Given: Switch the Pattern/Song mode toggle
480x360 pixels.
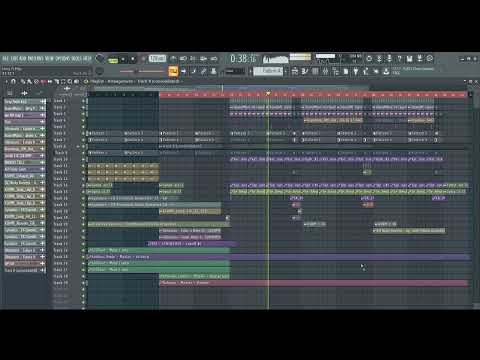Looking at the screenshot, I should [113, 60].
